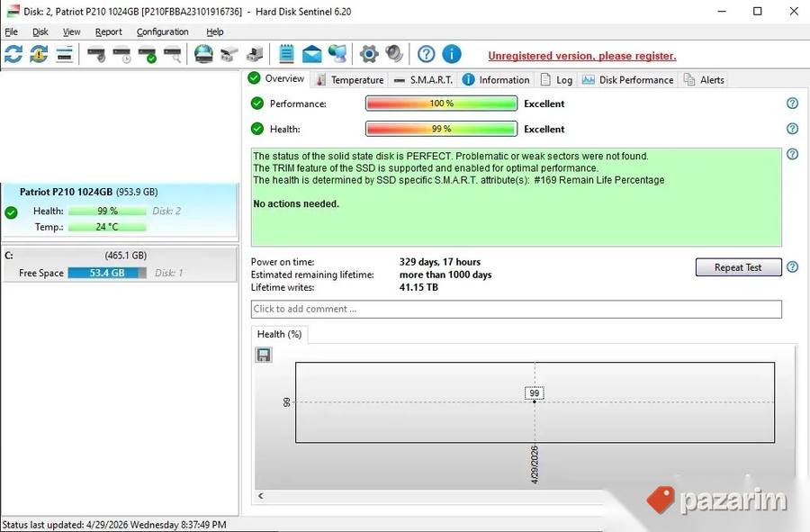Click the globe and monitor network icon

click(x=337, y=54)
